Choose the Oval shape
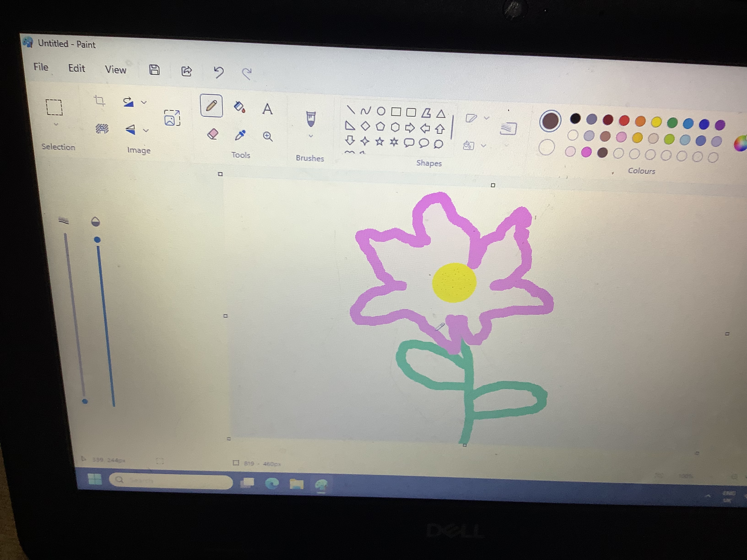The width and height of the screenshot is (747, 560). coord(381,111)
